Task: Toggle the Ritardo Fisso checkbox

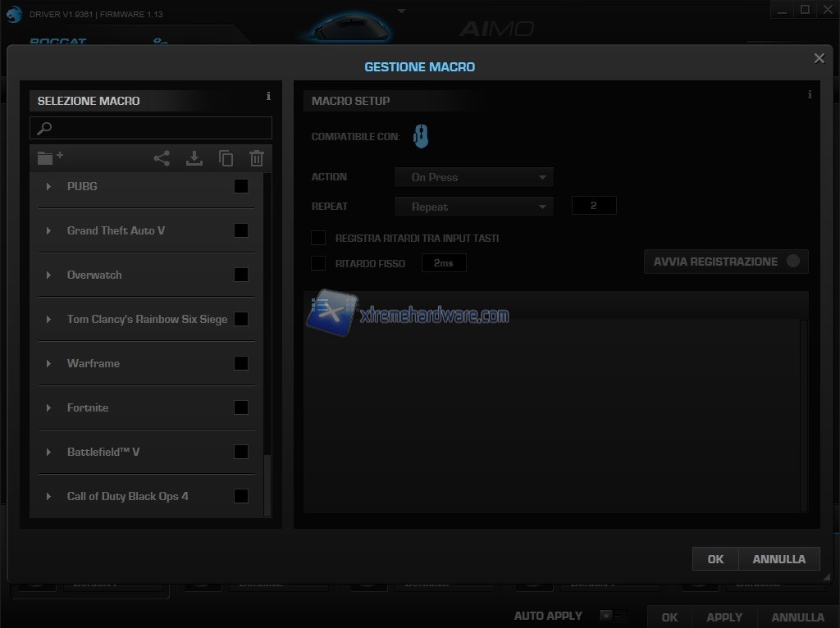Action: coord(318,263)
